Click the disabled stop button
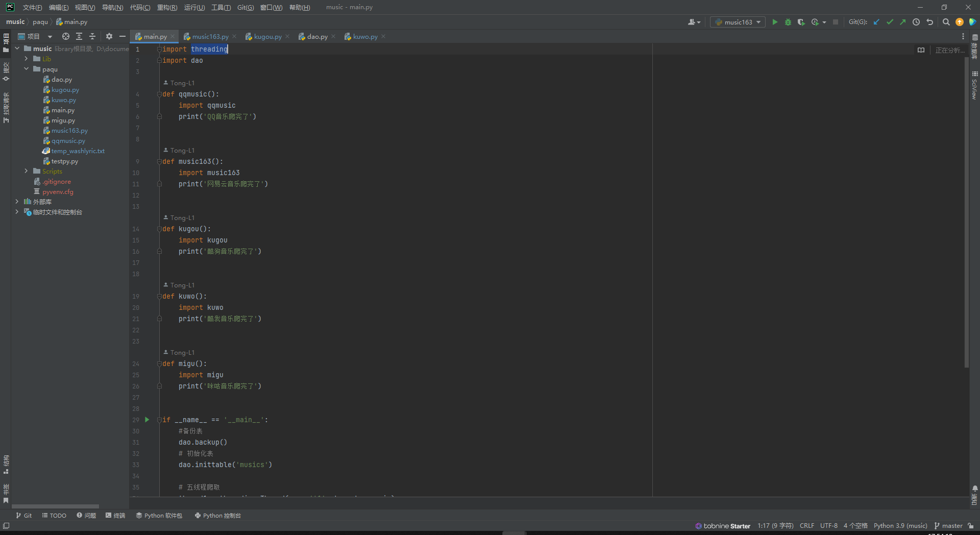Viewport: 980px width, 535px height. click(836, 22)
